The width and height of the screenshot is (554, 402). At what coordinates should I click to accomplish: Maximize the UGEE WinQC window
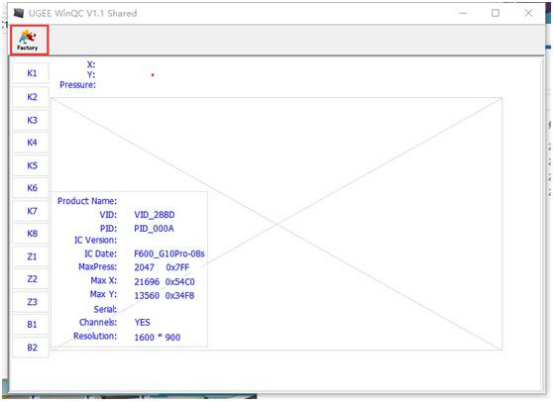click(495, 13)
